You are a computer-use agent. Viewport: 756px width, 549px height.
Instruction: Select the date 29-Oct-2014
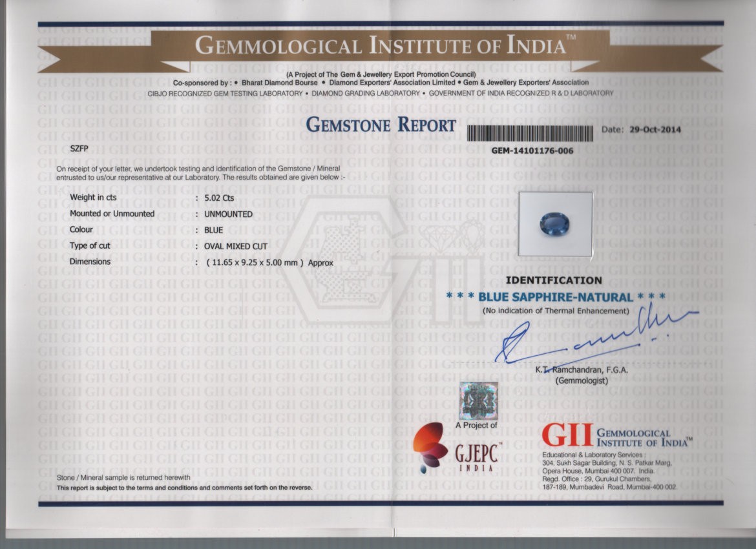click(655, 130)
